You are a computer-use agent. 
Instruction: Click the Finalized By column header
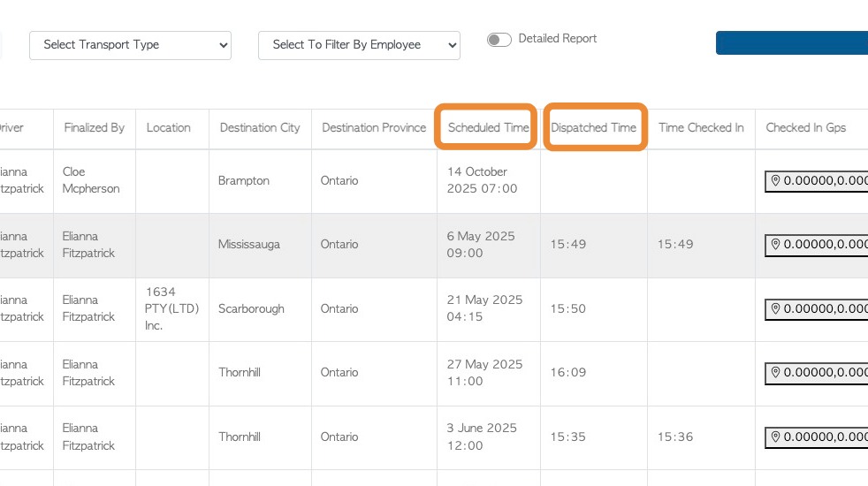pyautogui.click(x=94, y=127)
